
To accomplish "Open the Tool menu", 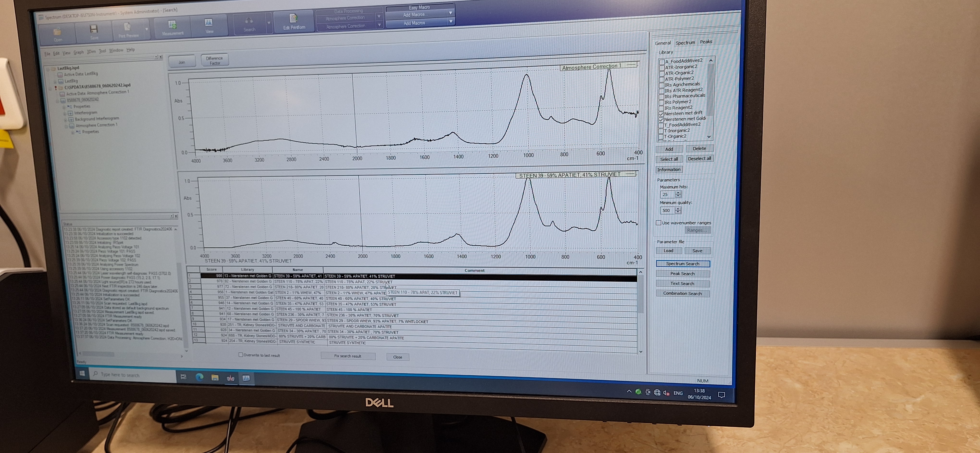I will (x=102, y=51).
